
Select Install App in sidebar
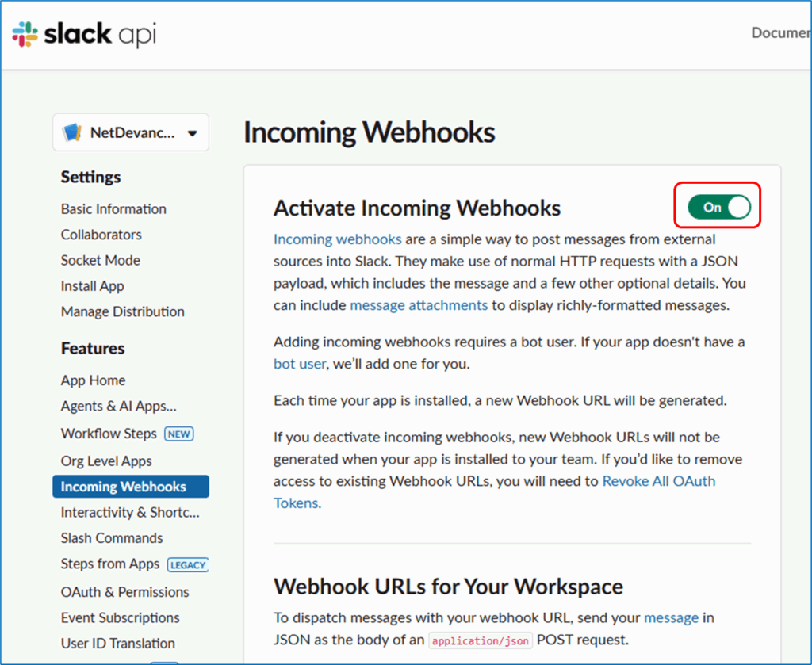pyautogui.click(x=92, y=286)
